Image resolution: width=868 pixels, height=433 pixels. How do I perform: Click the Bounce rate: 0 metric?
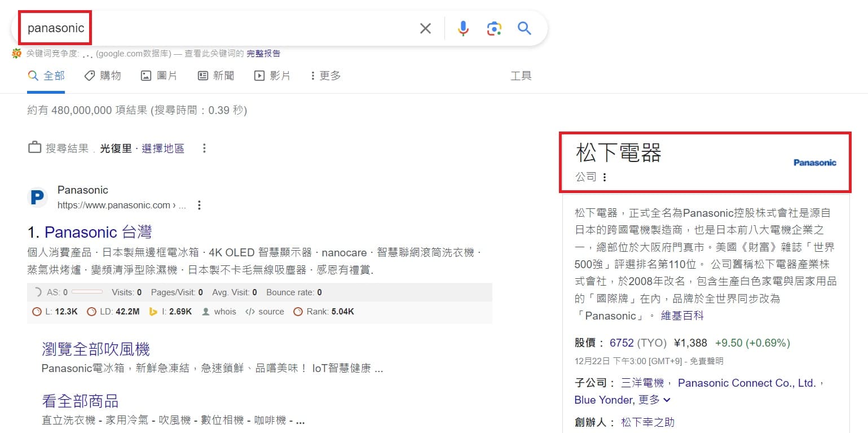[x=294, y=292]
